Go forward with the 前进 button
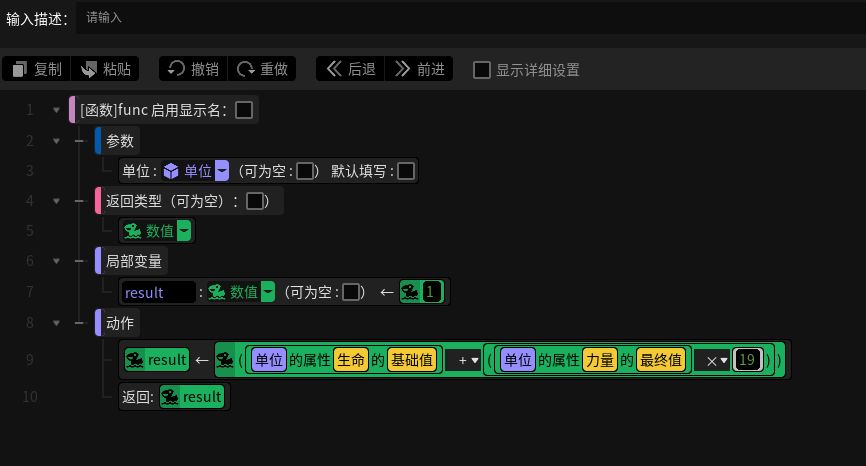866x466 pixels. pyautogui.click(x=419, y=69)
